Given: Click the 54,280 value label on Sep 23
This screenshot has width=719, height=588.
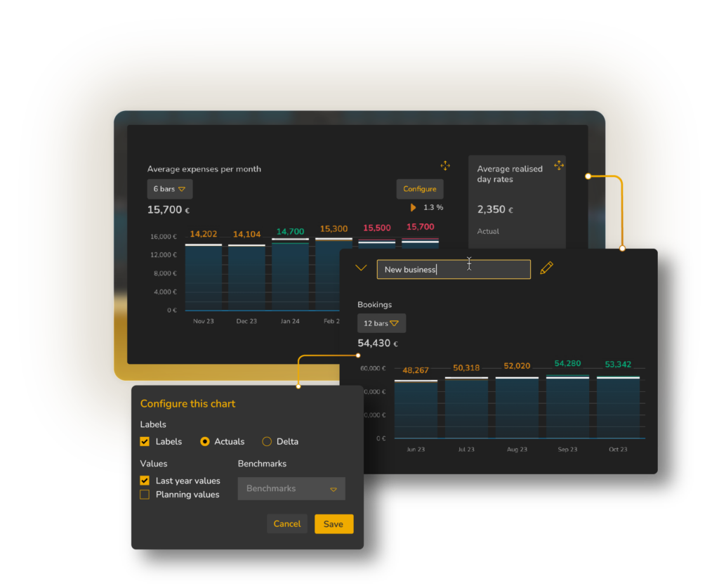Looking at the screenshot, I should tap(567, 363).
